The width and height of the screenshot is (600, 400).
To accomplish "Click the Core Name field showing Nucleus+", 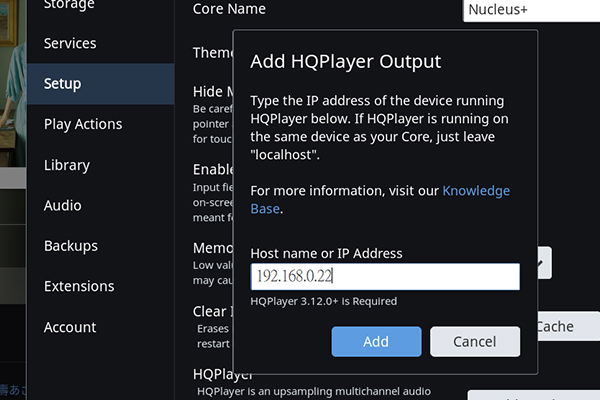I will 531,10.
